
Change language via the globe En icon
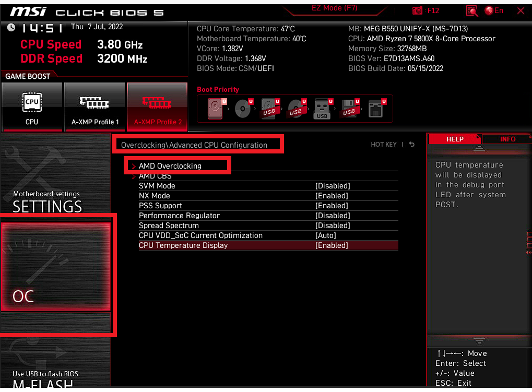click(494, 10)
